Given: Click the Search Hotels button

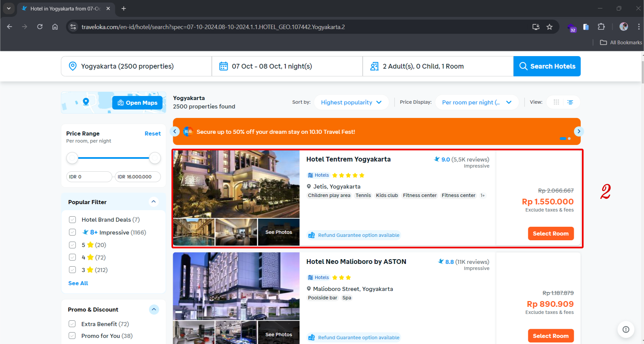Looking at the screenshot, I should pos(547,66).
